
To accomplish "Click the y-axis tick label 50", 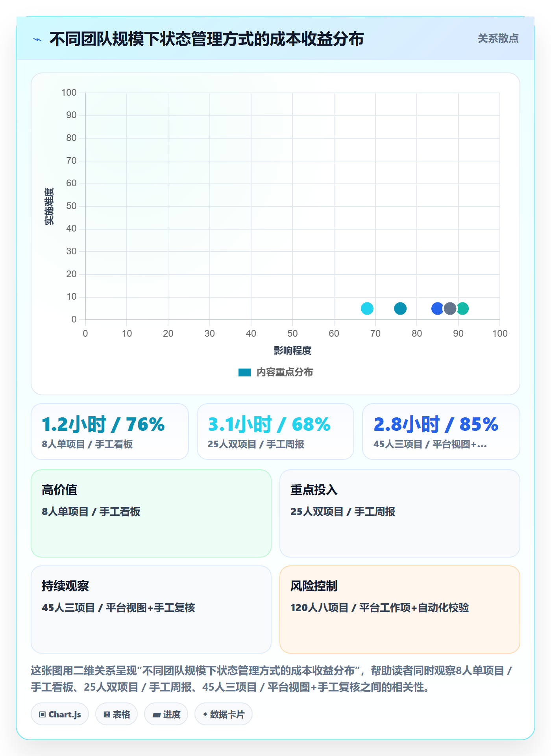I will pos(71,206).
